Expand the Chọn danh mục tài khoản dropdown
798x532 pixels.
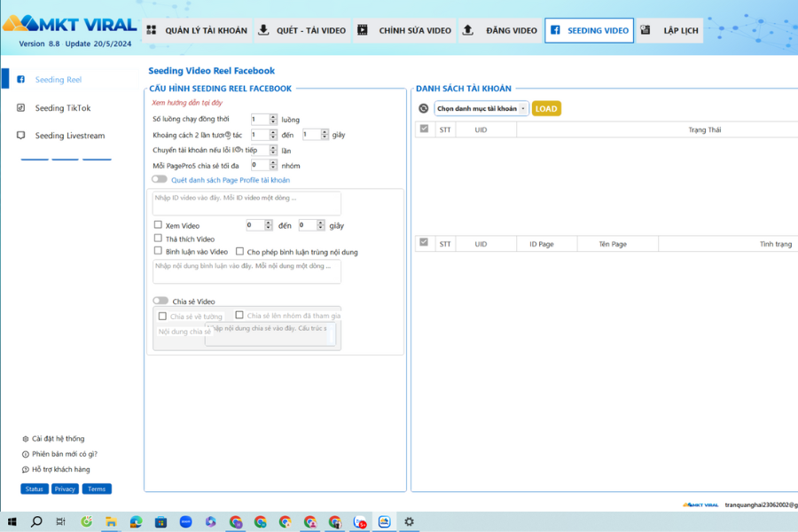[481, 109]
